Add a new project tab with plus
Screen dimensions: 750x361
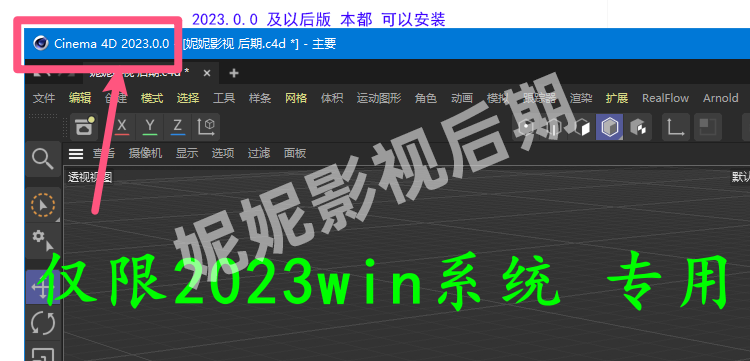coord(233,73)
